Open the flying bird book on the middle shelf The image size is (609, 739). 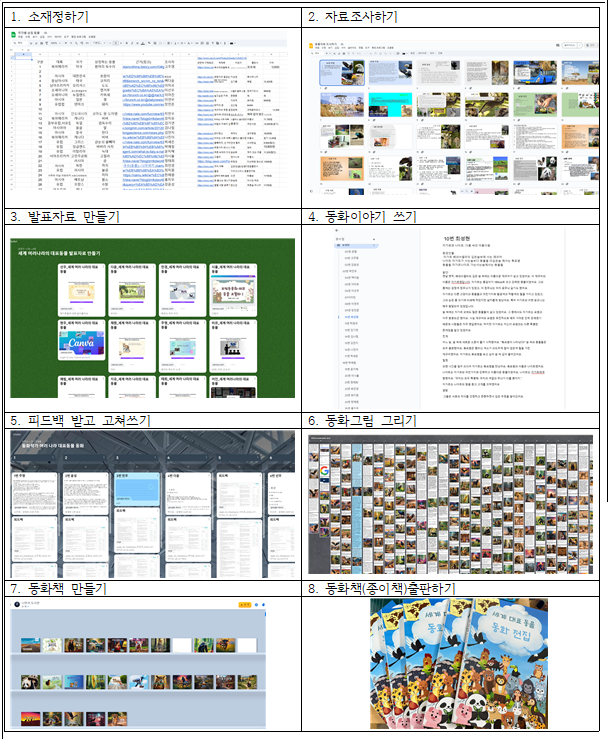pos(139,682)
